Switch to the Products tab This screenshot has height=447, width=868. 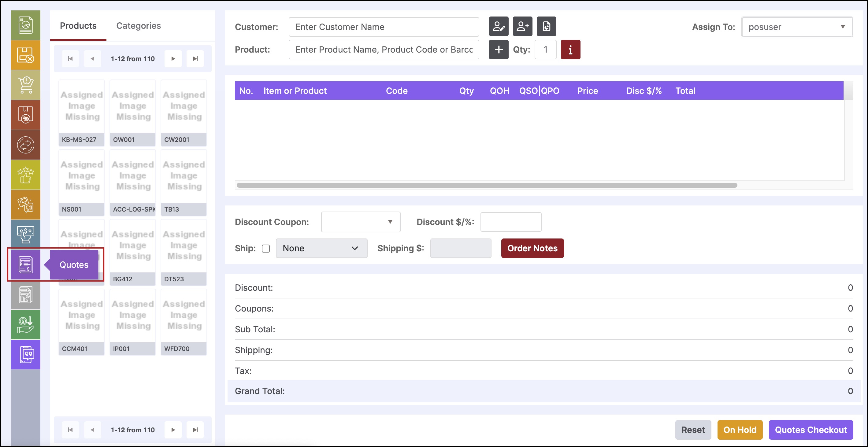pos(78,26)
